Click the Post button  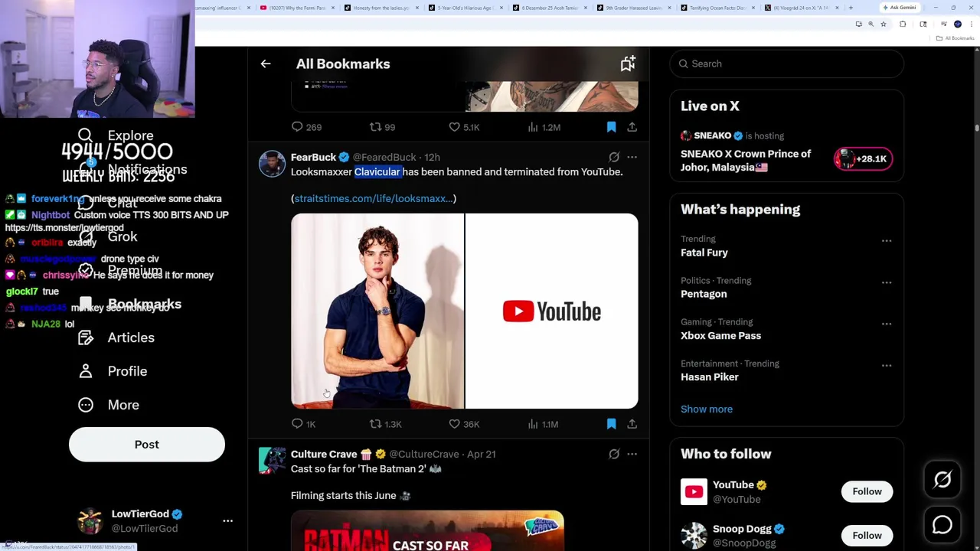coord(147,445)
